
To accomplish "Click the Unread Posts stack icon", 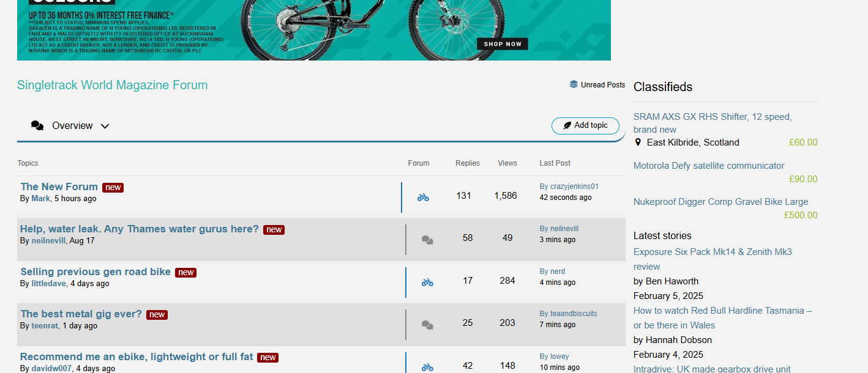I will (574, 84).
